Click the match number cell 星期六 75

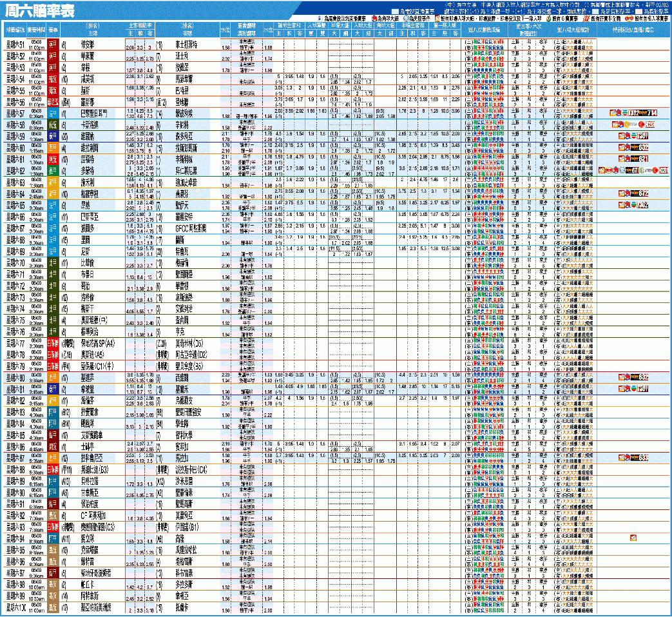16,320
